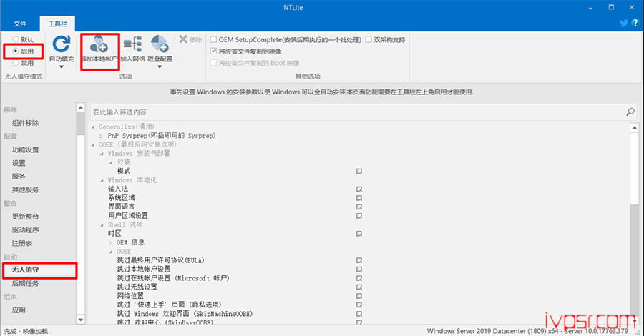Screen dimensions: 644x336
Task: Open 服务 page in the sidebar
Action: (x=19, y=176)
